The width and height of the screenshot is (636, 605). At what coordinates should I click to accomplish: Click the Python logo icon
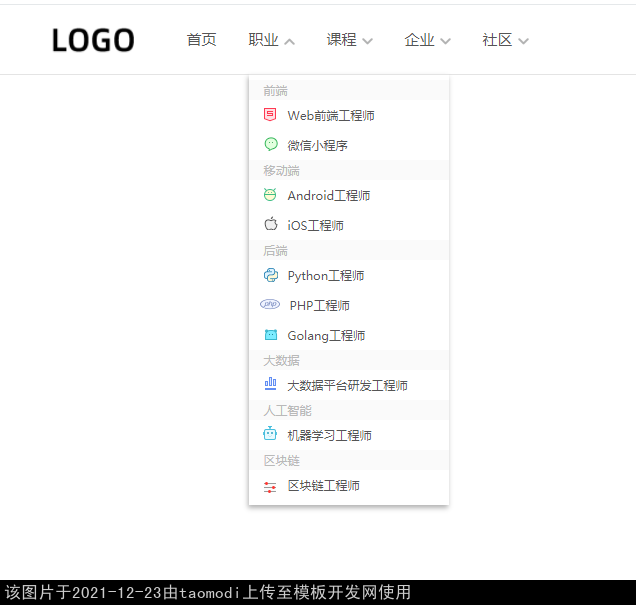click(270, 275)
